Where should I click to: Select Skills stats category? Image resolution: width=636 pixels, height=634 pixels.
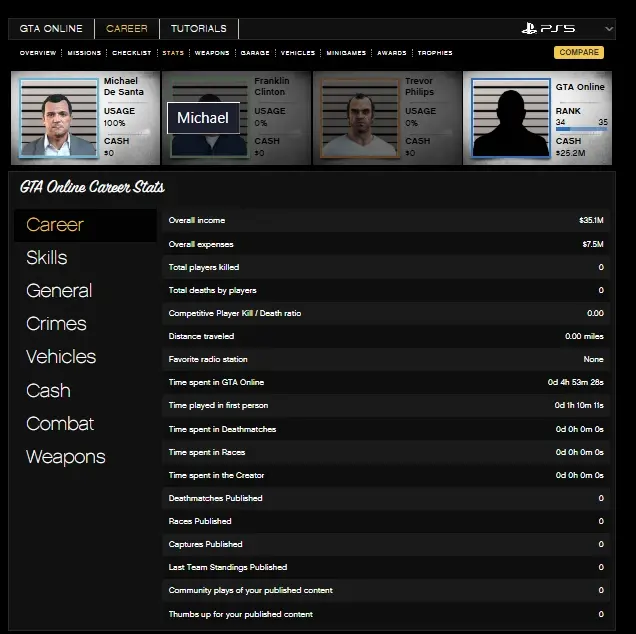pyautogui.click(x=47, y=258)
